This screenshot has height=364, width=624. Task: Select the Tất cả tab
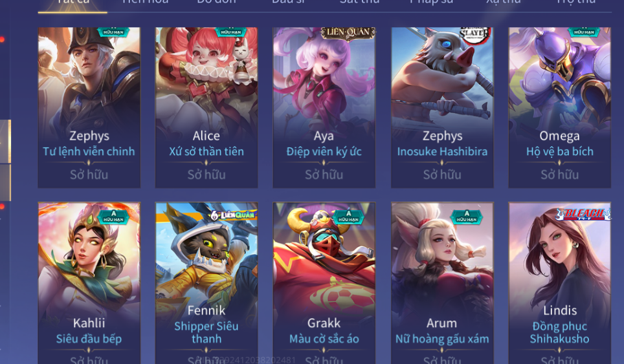(x=73, y=3)
